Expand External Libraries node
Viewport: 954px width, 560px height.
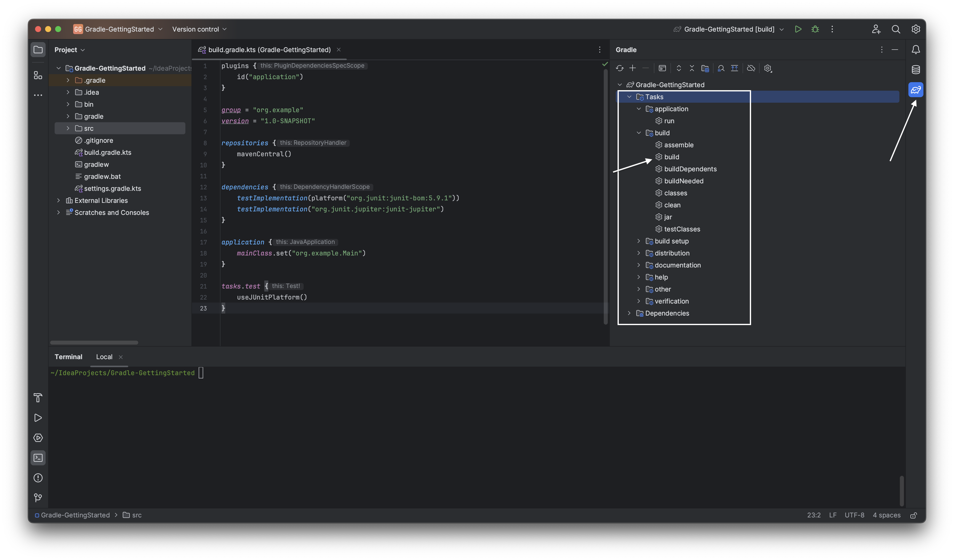tap(58, 201)
